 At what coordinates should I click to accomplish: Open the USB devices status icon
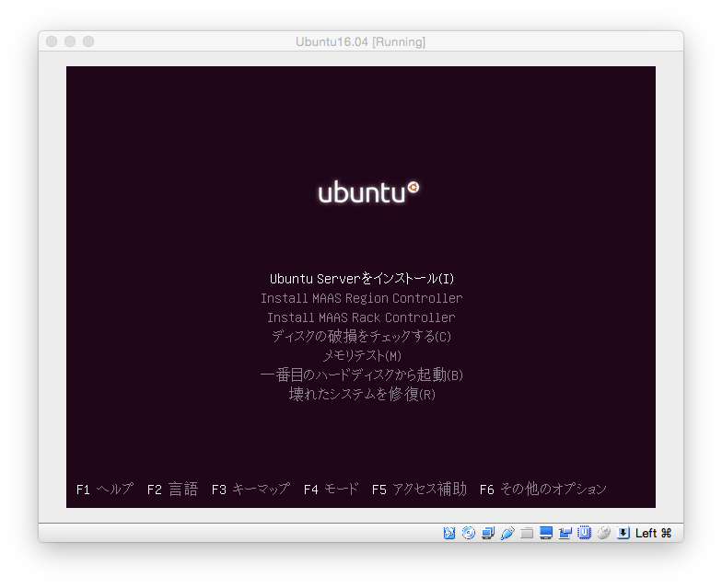click(507, 533)
